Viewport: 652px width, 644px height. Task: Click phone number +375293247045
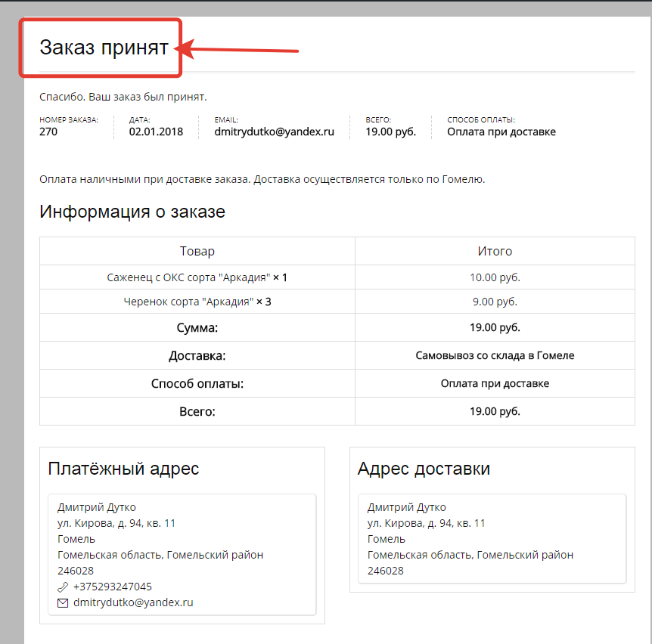pyautogui.click(x=113, y=587)
